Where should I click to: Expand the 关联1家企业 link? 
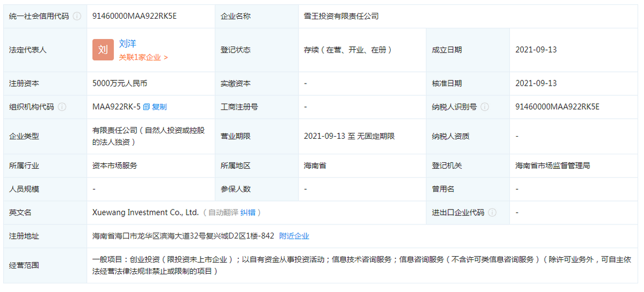pyautogui.click(x=143, y=57)
